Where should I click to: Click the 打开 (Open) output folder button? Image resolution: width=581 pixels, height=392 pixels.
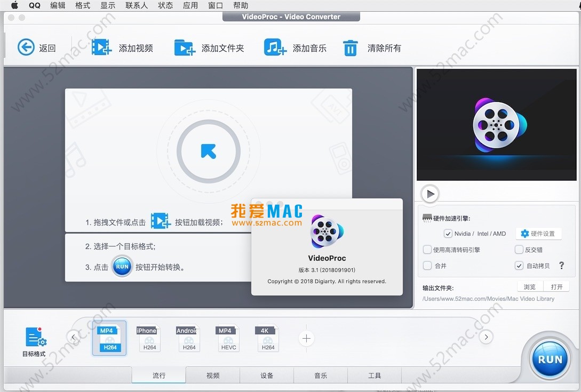pos(556,287)
